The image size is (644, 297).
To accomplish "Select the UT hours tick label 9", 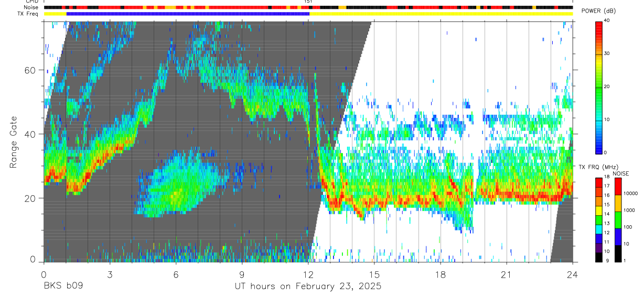I will point(242,274).
